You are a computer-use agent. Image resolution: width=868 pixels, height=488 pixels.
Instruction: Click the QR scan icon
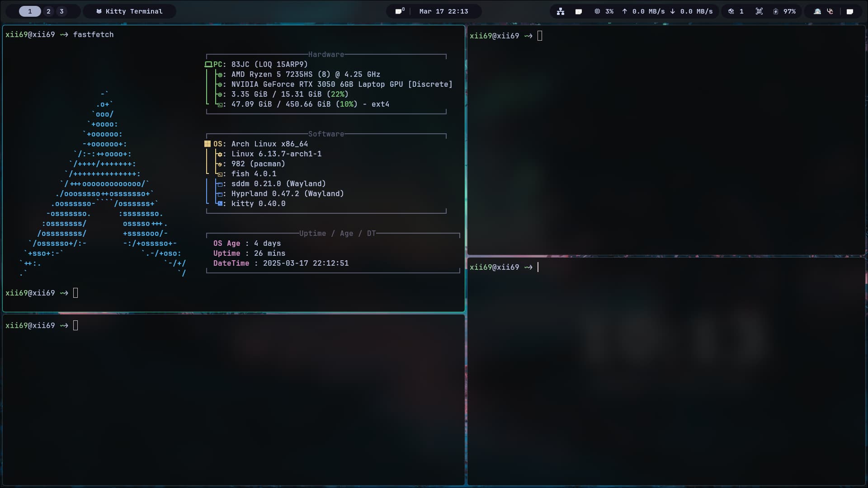[x=759, y=11]
